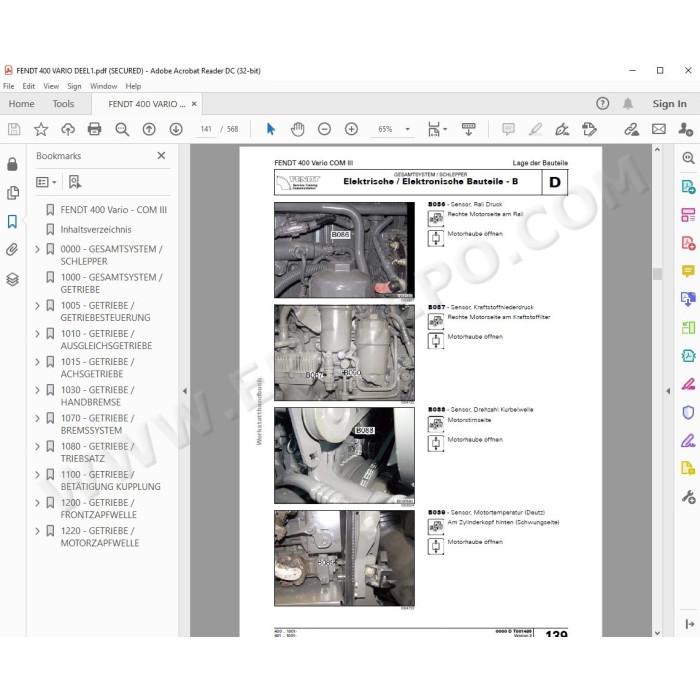This screenshot has height=700, width=700.
Task: Click the Zoom out minus icon
Action: tap(325, 129)
